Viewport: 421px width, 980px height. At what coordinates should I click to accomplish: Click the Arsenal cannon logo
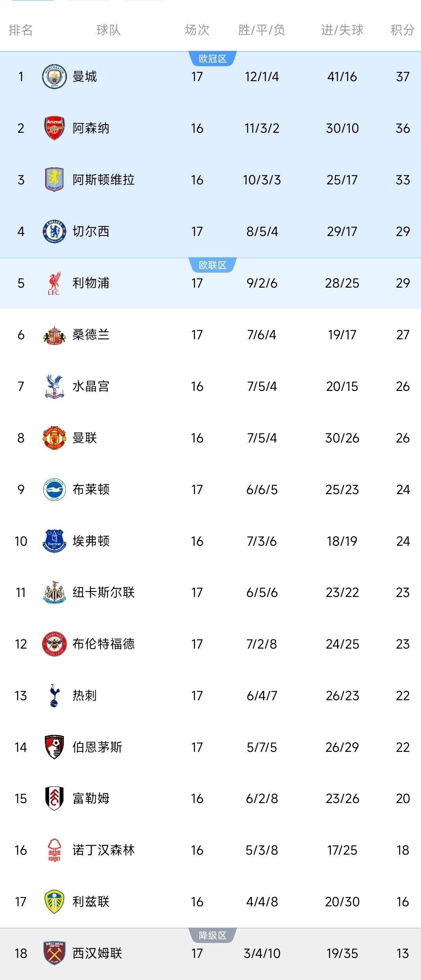click(x=55, y=128)
